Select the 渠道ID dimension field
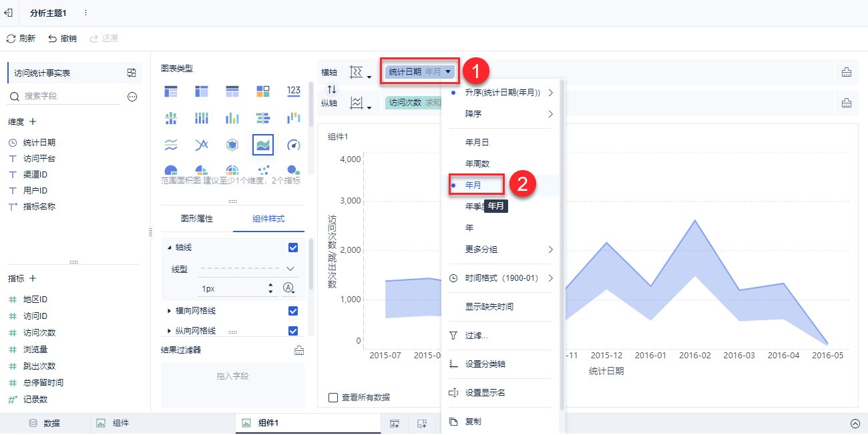868x435 pixels. [35, 175]
